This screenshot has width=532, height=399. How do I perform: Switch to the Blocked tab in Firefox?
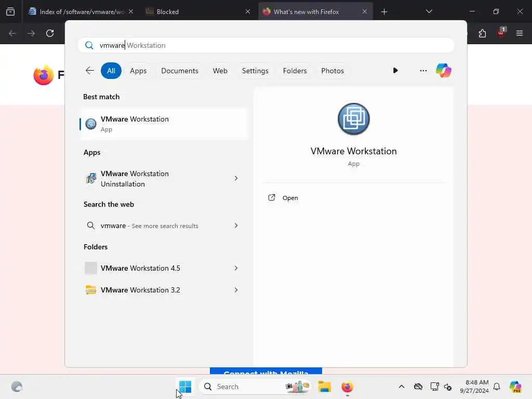pos(197,11)
